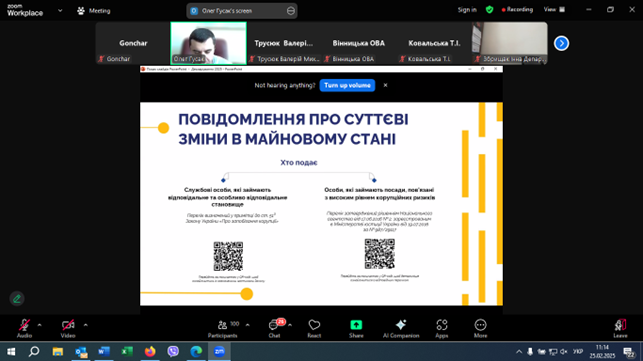Viewport: 643px width, 361px height.
Task: Unmute the Audio microphone
Action: (x=24, y=328)
